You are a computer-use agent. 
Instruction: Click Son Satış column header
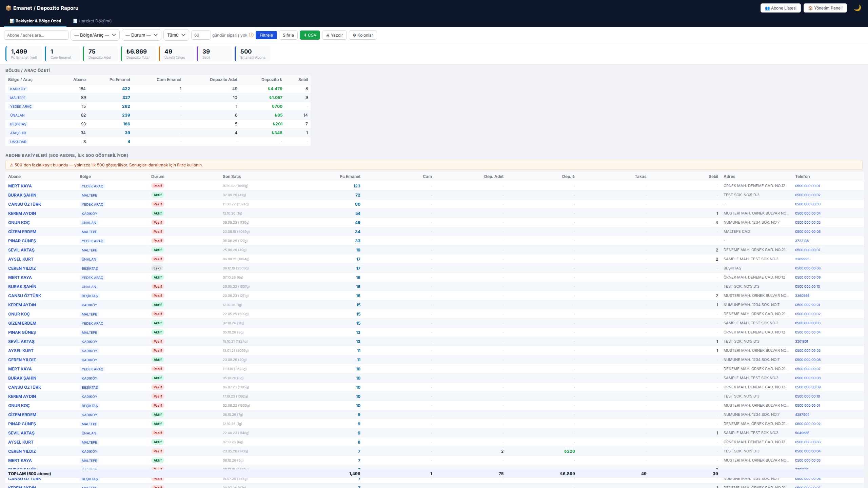click(232, 176)
